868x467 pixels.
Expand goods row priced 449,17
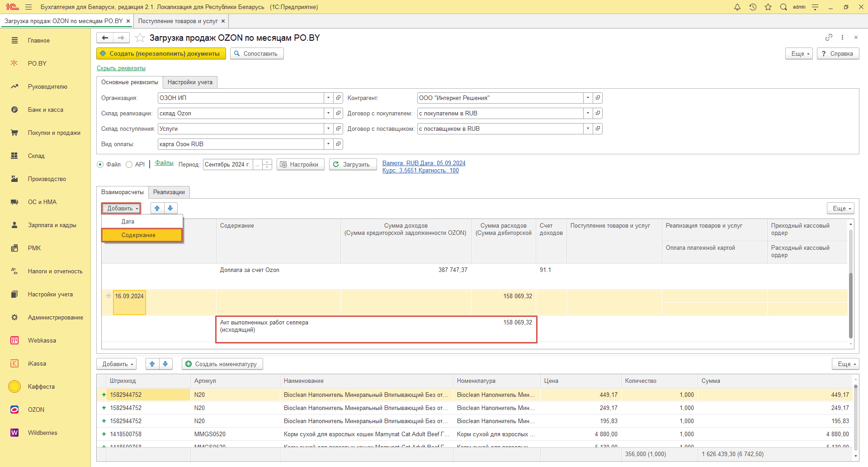pos(104,395)
